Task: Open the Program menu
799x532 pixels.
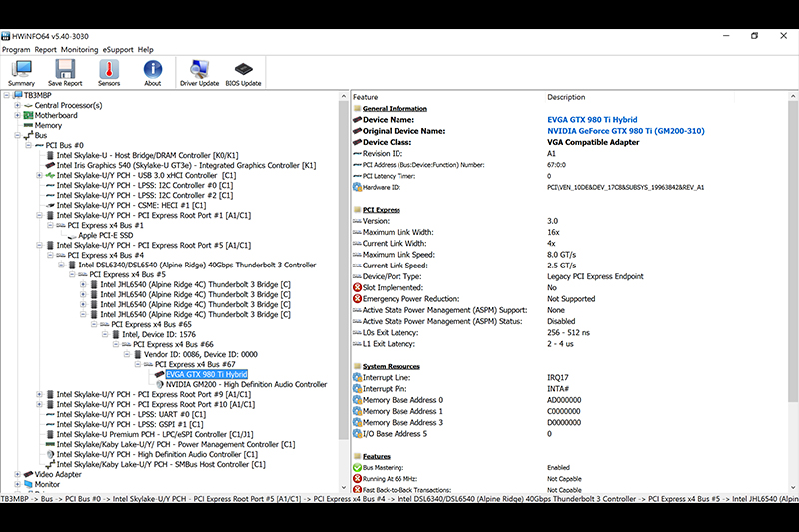Action: (x=16, y=49)
